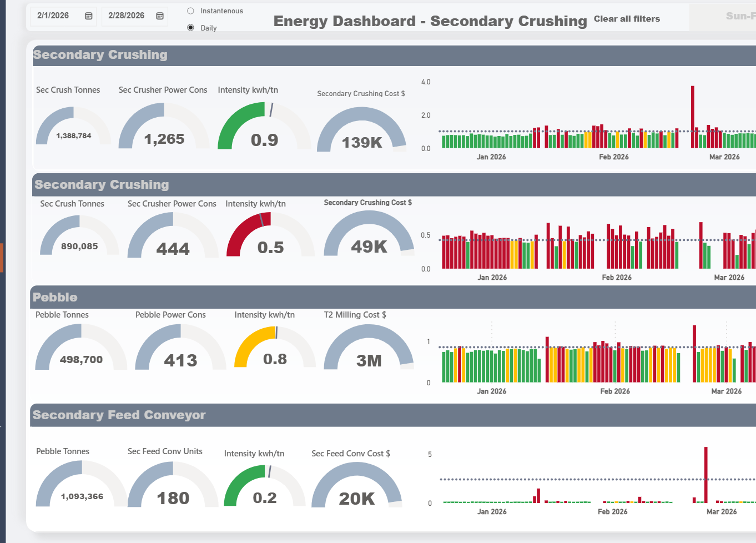Open the start date calendar picker
This screenshot has width=756, height=543.
(88, 16)
